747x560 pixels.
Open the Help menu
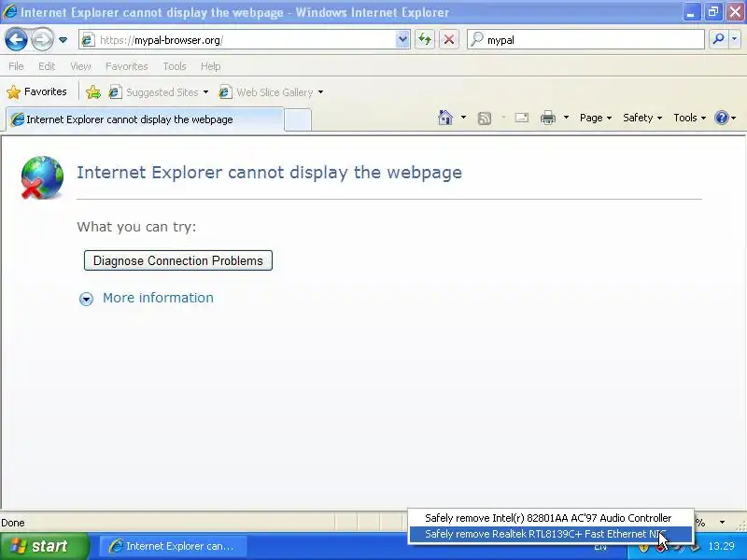211,66
